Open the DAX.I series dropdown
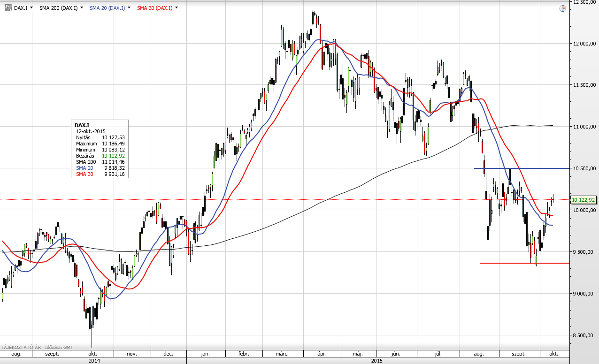This screenshot has height=364, width=599. click(x=31, y=8)
